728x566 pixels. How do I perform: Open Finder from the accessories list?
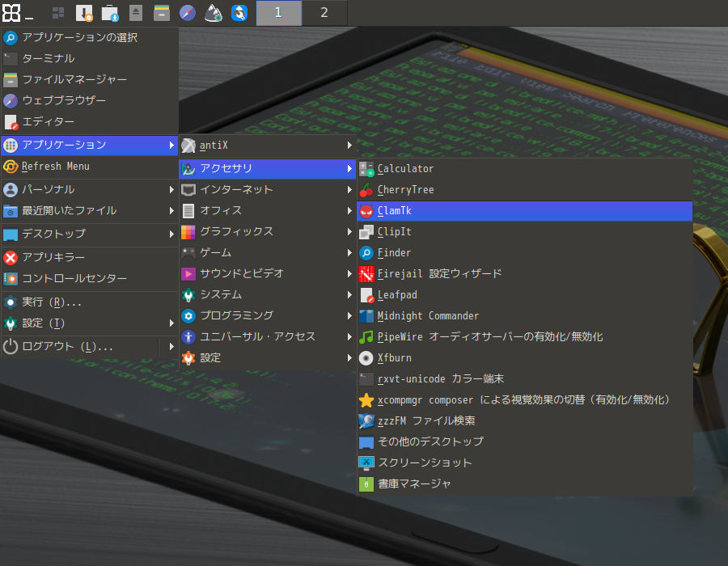(525, 253)
